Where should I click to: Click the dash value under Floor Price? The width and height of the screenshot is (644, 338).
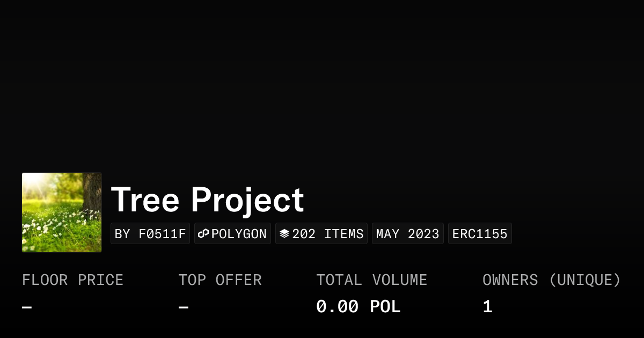tap(27, 307)
